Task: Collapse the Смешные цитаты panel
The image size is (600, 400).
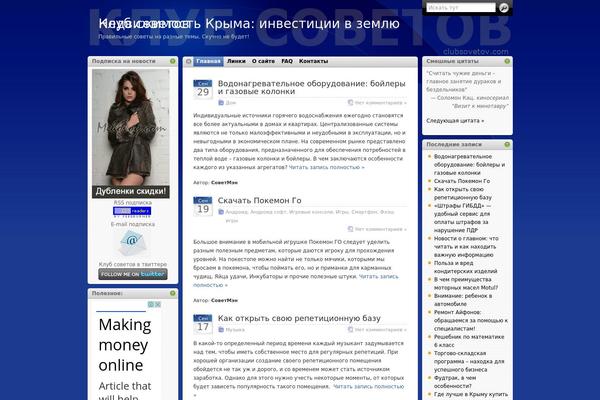Action: [507, 61]
